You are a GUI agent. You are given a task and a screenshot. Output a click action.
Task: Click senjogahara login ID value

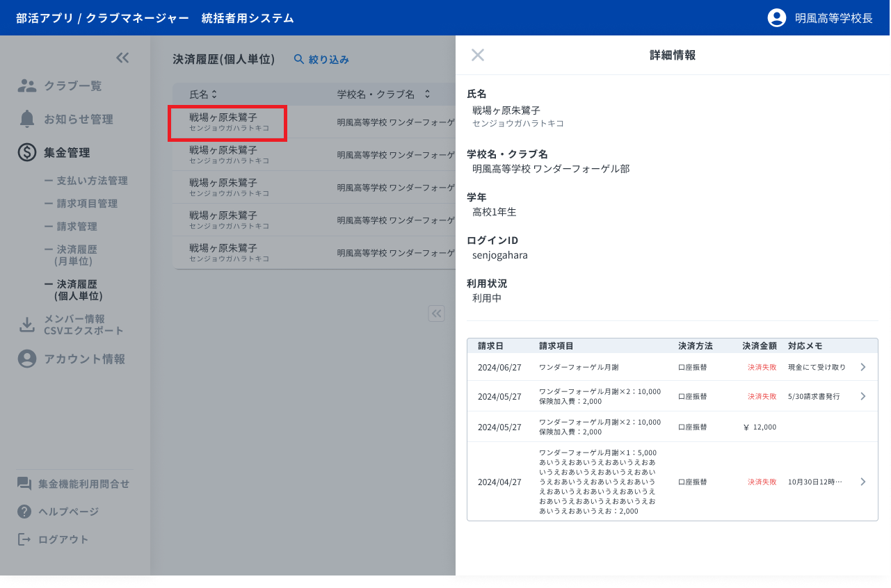(500, 255)
